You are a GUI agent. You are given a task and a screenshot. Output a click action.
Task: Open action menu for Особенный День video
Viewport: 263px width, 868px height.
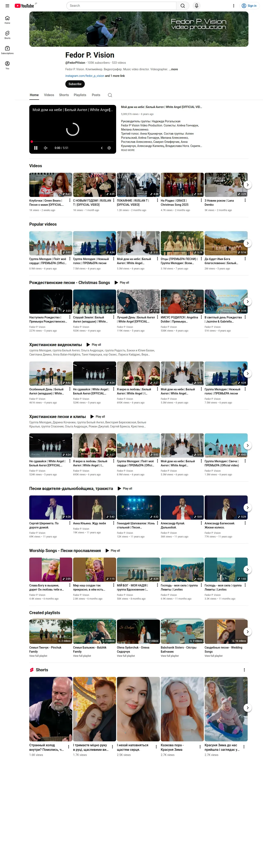pos(70,389)
